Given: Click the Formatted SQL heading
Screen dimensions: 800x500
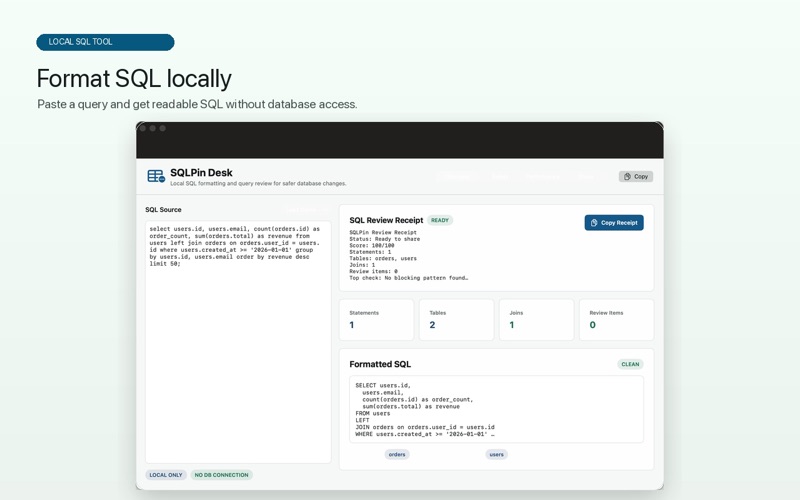Looking at the screenshot, I should tap(380, 364).
